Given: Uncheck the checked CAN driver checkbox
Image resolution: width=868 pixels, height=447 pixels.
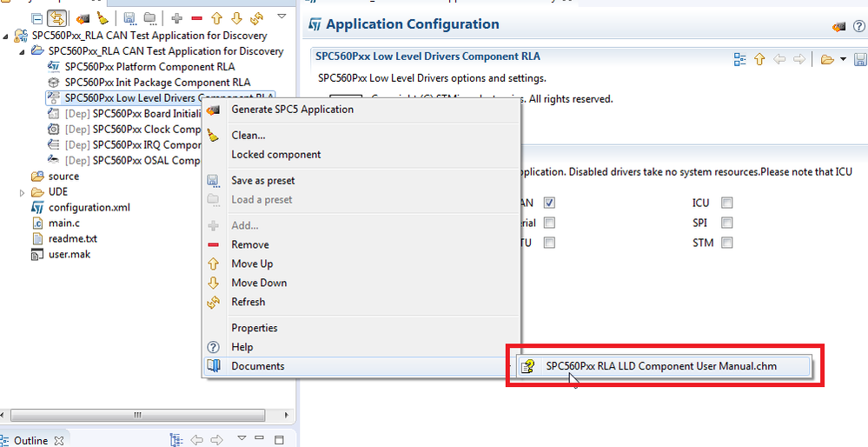Looking at the screenshot, I should click(x=549, y=203).
